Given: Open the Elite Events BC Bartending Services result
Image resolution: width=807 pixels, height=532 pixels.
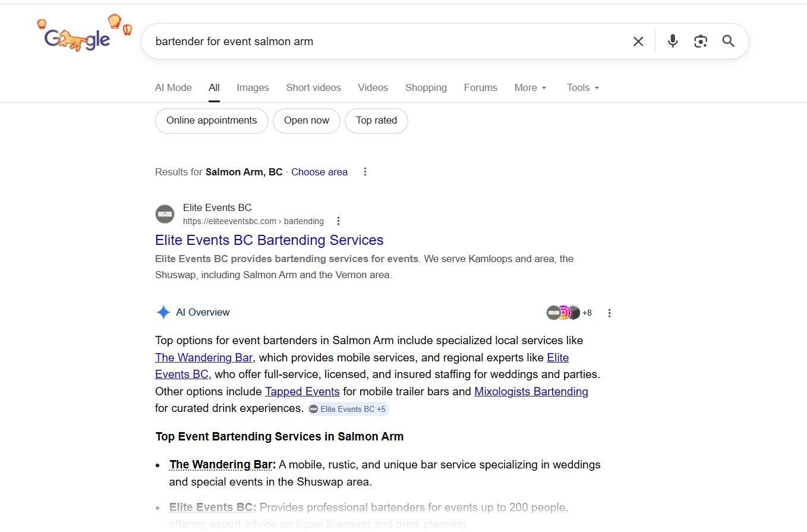Looking at the screenshot, I should pos(269,240).
